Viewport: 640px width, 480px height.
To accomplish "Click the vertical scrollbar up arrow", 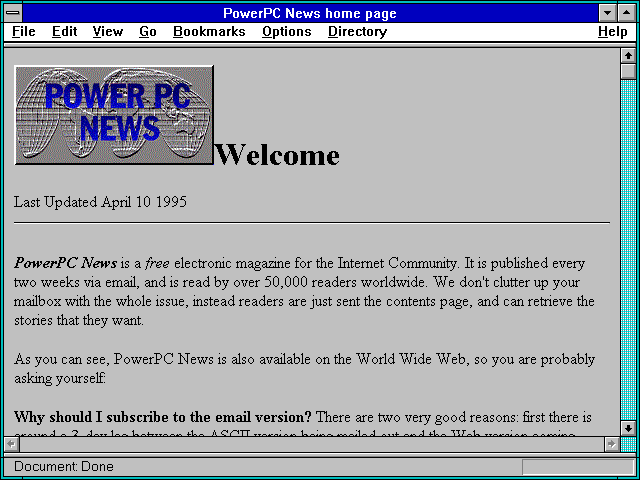I will click(x=628, y=56).
